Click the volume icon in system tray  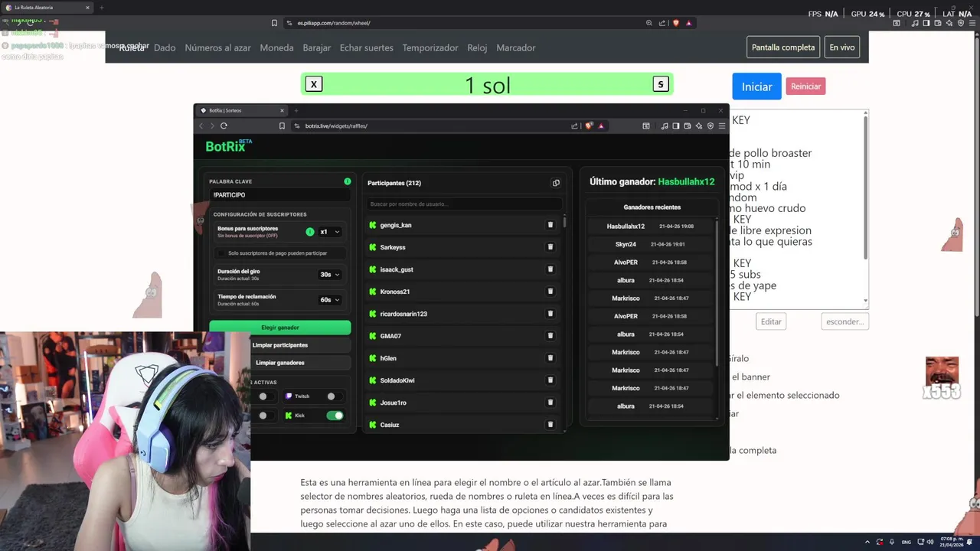[x=929, y=542]
